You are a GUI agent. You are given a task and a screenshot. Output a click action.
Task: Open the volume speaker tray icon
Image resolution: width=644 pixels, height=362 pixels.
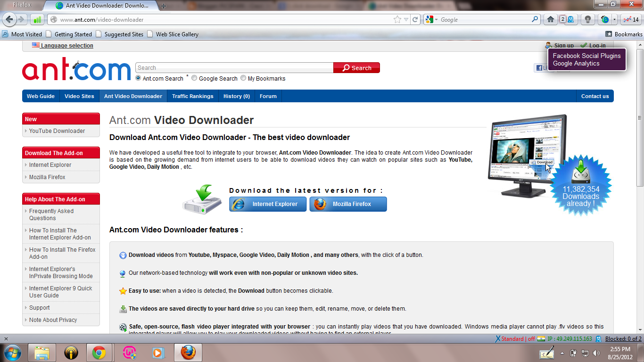[x=596, y=353]
